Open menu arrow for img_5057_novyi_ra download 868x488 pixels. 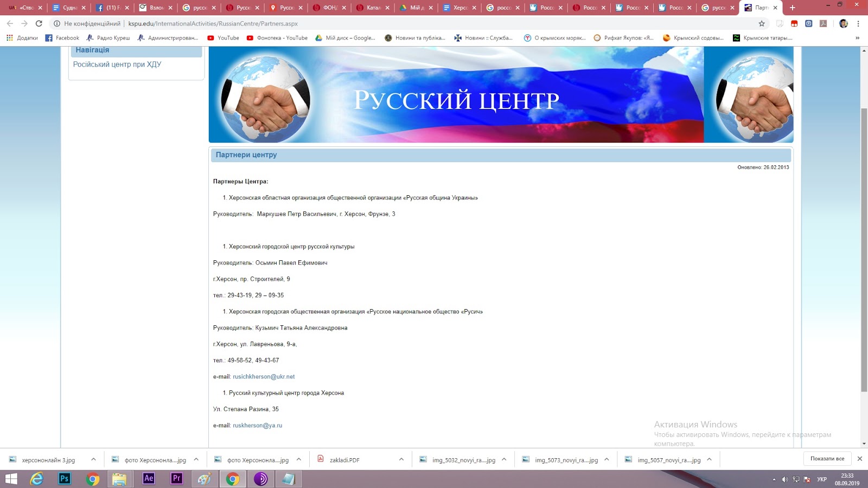709,459
